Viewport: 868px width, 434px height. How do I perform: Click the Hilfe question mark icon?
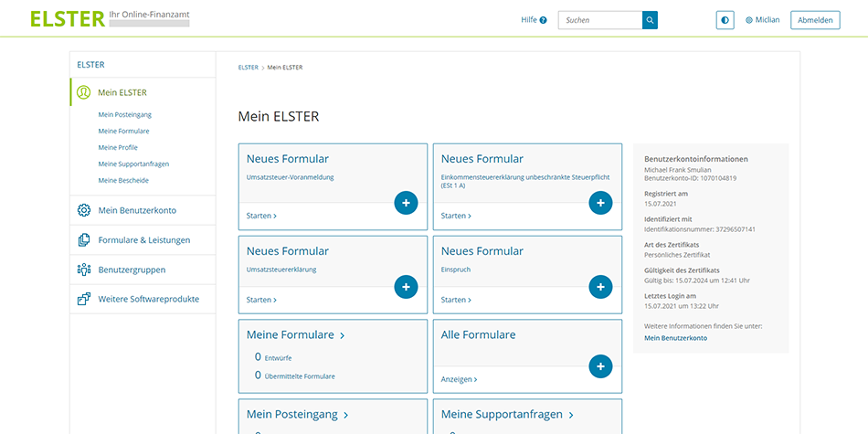(x=543, y=20)
